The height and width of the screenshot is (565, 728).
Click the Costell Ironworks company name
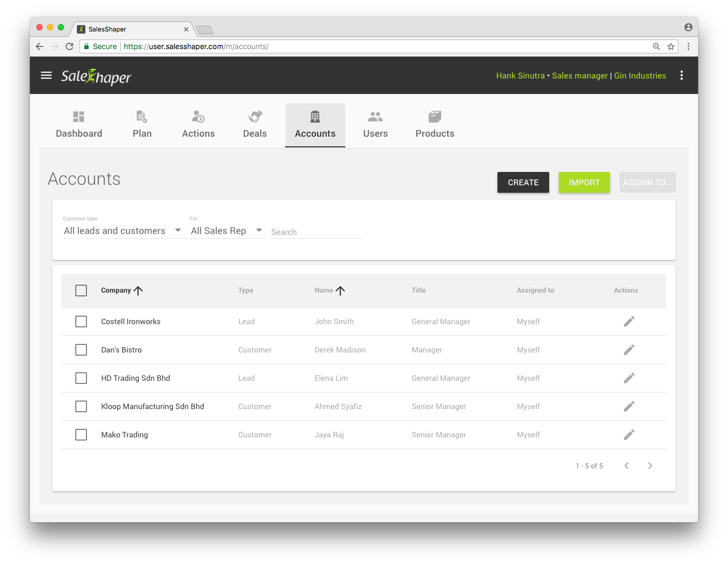(x=131, y=321)
